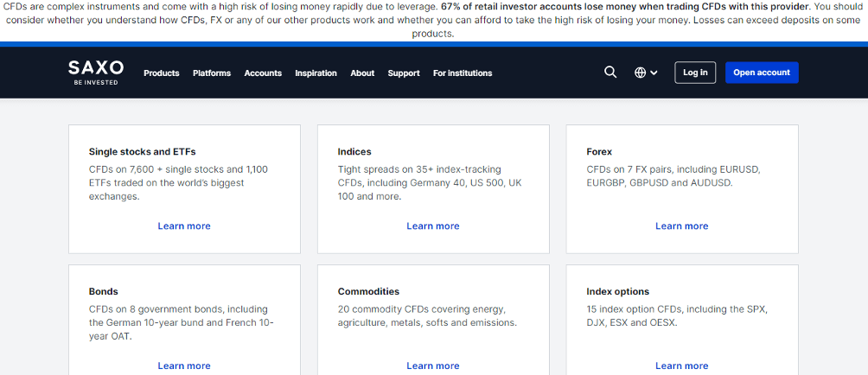The height and width of the screenshot is (375, 868).
Task: Click Learn more under Bonds
Action: [184, 365]
